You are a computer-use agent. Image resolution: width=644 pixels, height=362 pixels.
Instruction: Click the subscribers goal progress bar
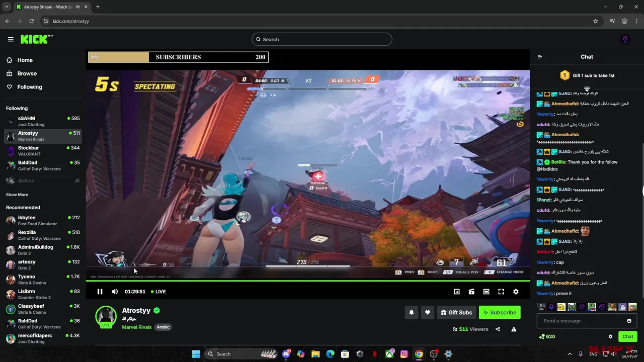pyautogui.click(x=178, y=57)
